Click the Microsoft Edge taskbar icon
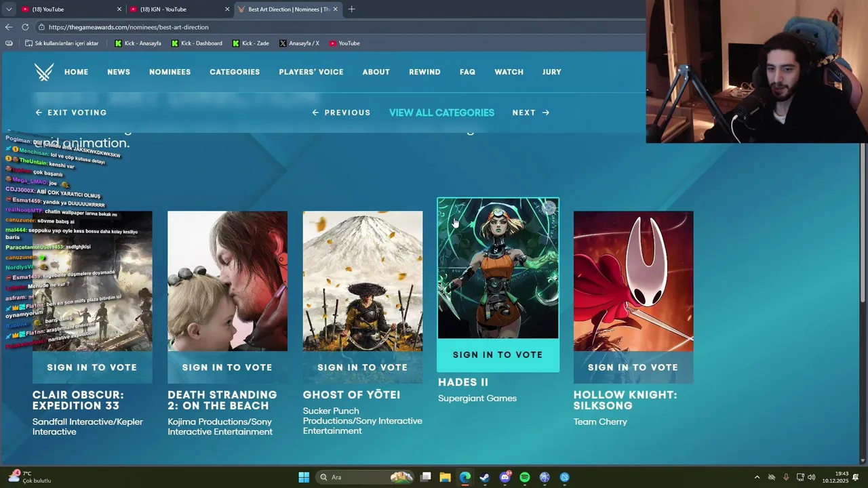Screen dimensions: 868x488 (x=465, y=477)
